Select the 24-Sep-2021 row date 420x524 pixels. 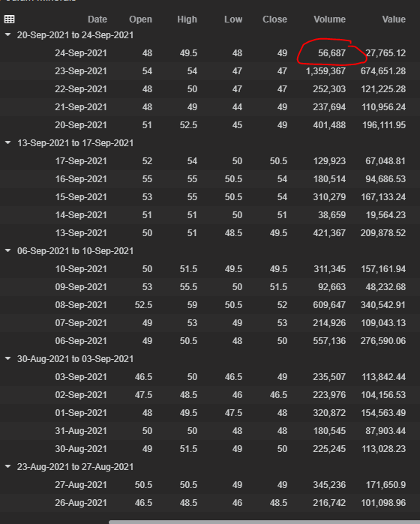point(81,53)
